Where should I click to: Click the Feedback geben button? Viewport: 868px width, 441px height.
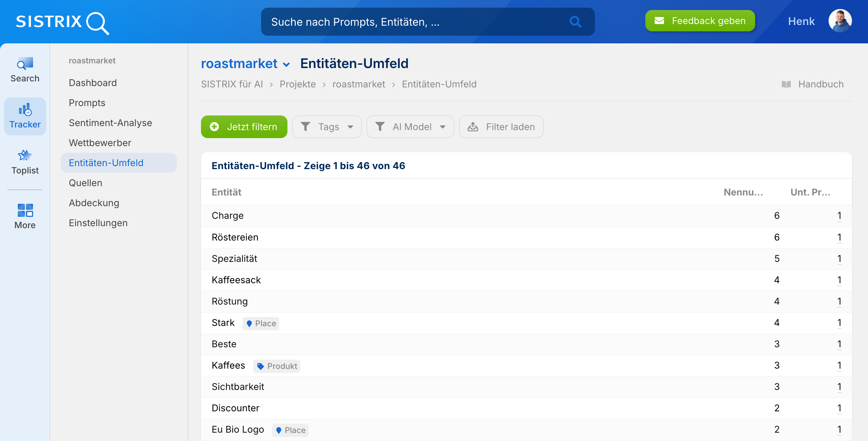tap(700, 21)
